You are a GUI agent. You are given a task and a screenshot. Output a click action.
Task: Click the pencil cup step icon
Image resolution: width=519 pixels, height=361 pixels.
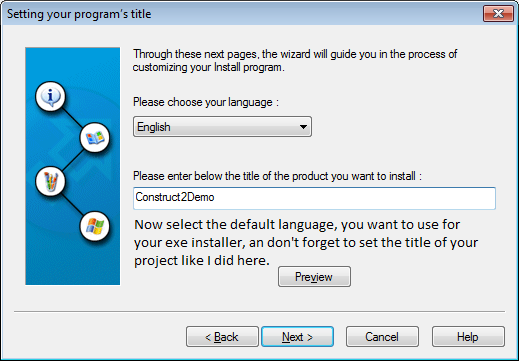[50, 182]
